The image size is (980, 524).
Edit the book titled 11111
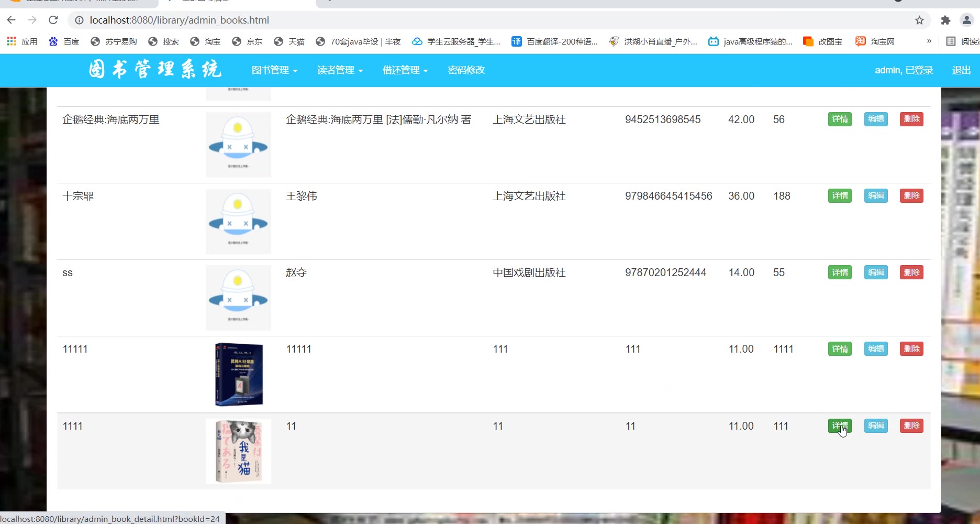(x=876, y=349)
